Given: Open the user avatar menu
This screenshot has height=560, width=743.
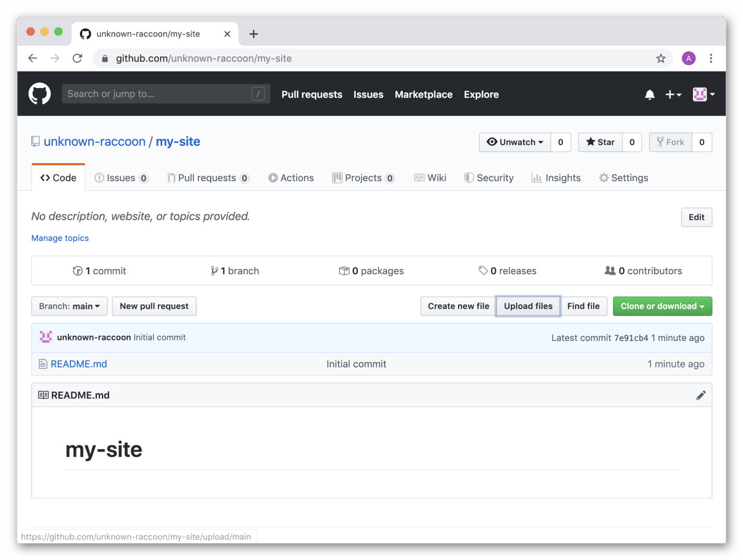Looking at the screenshot, I should (703, 94).
